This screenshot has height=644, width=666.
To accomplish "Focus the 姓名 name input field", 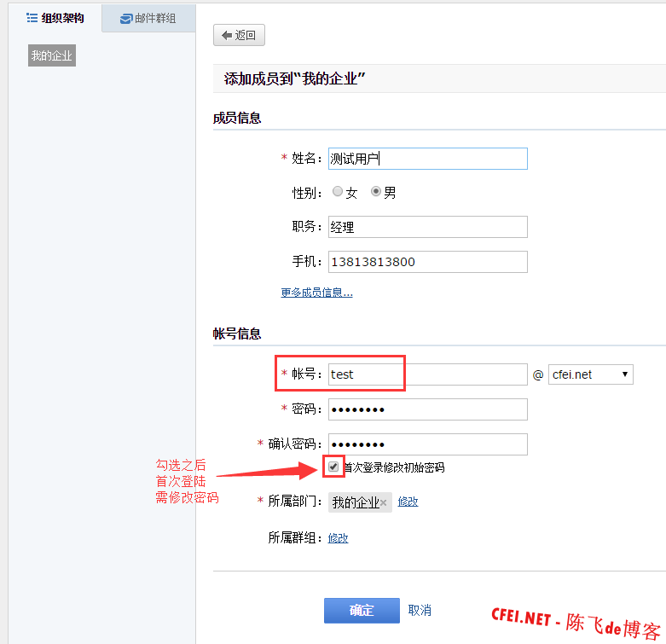I will [427, 159].
